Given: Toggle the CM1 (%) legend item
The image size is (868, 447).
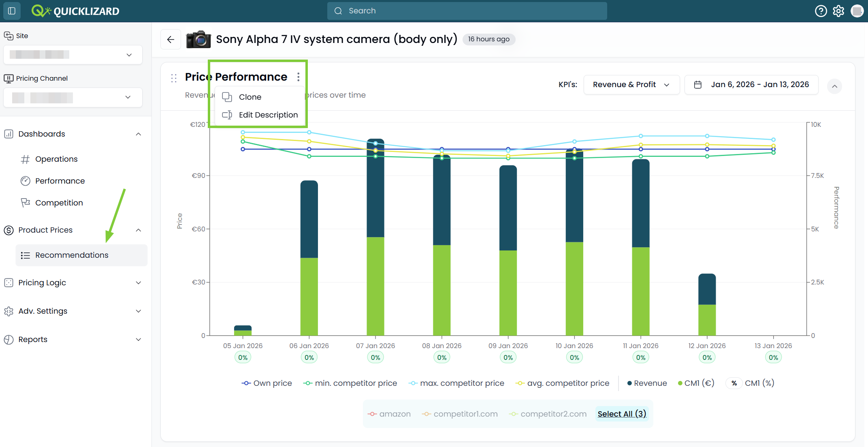Looking at the screenshot, I should pyautogui.click(x=750, y=383).
